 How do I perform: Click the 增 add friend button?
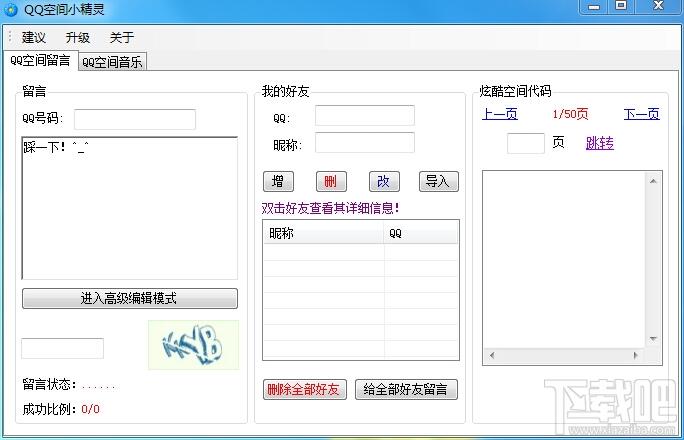click(278, 181)
